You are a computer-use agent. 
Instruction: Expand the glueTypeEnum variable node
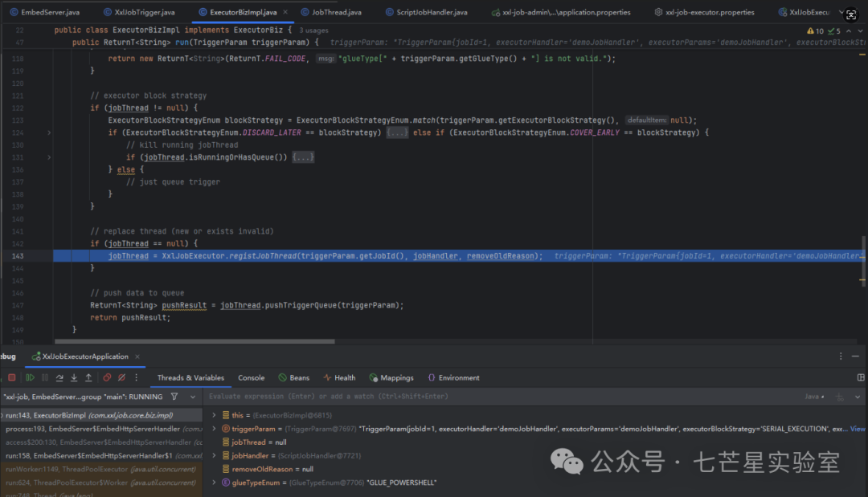215,483
